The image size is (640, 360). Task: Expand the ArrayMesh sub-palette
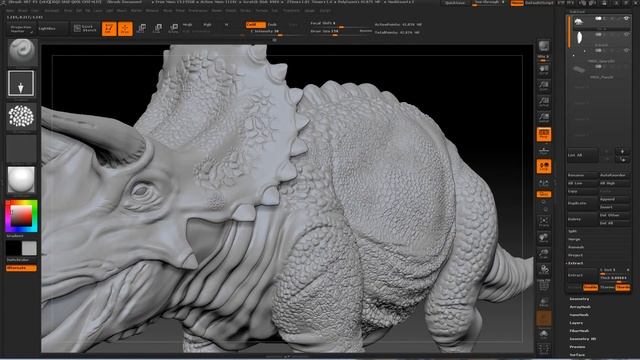pos(580,307)
